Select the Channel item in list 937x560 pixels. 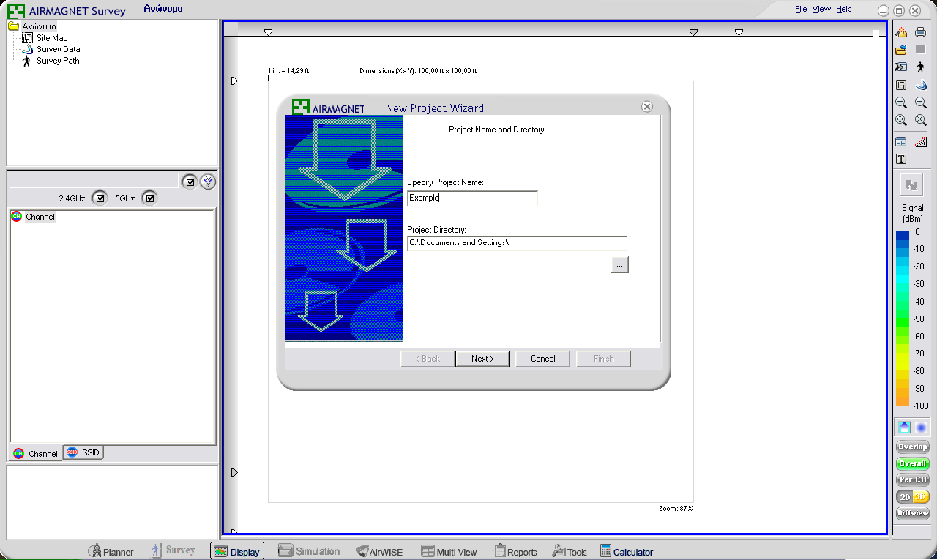pos(40,217)
